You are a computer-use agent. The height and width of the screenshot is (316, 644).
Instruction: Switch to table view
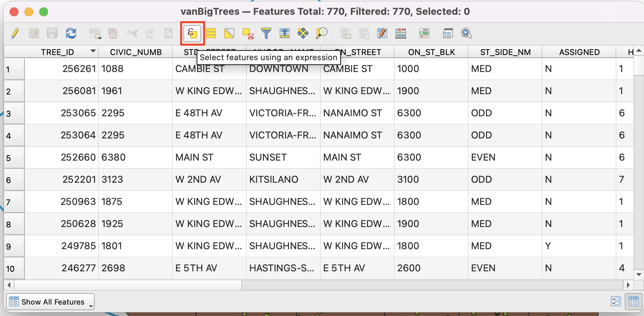coord(633,302)
